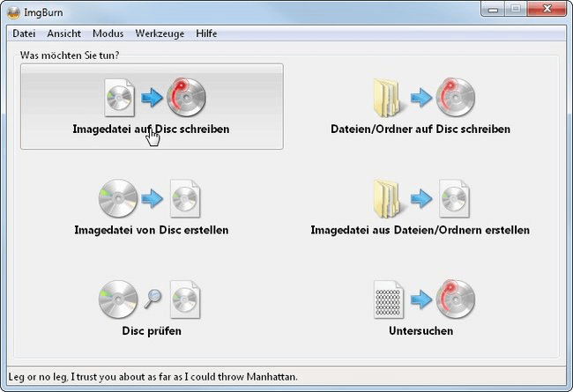
Task: Open the Modus menu
Action: pos(108,33)
